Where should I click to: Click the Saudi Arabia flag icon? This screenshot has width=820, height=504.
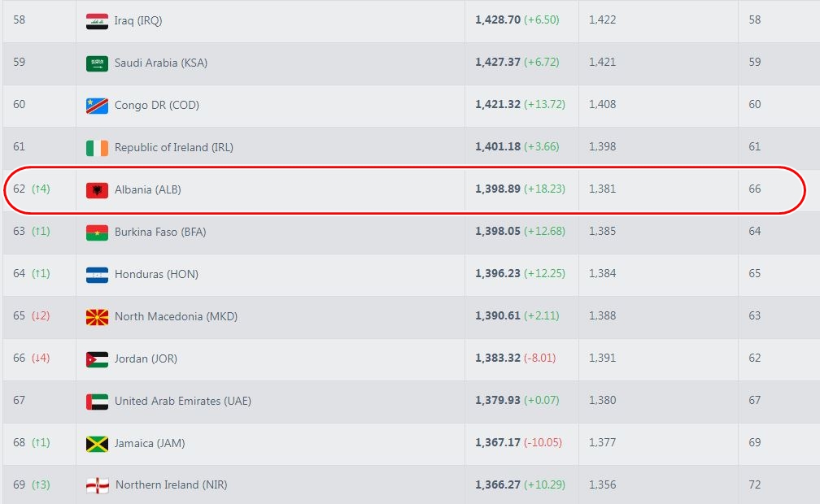click(x=97, y=63)
